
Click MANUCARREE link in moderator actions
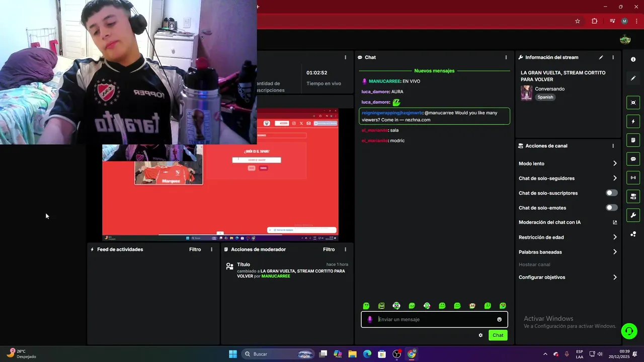click(276, 276)
